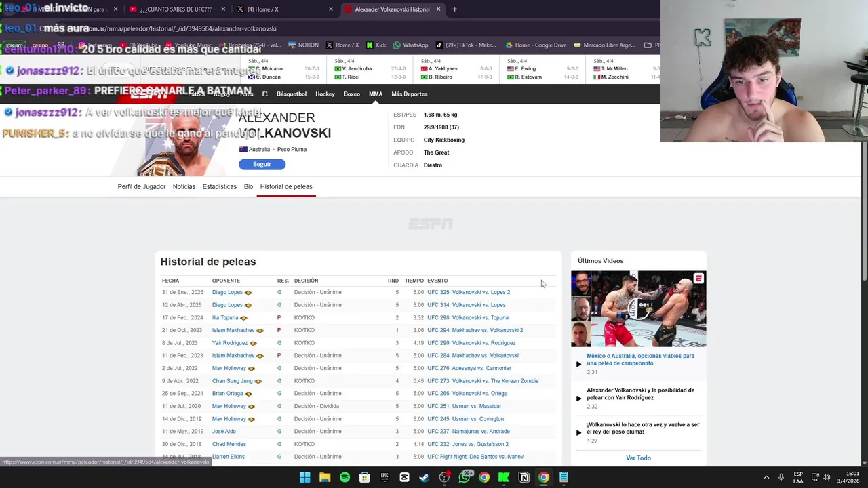Open Epic Games launcher in taskbar
868x488 pixels.
[x=384, y=477]
